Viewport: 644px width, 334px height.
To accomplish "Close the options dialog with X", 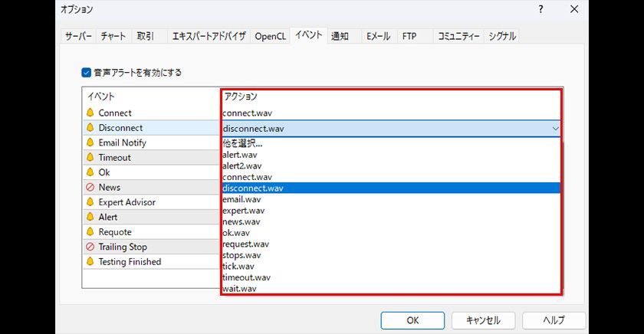I will click(x=574, y=9).
